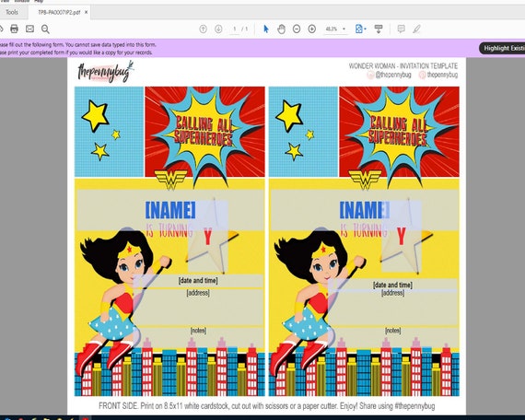Viewport: 525px width, 420px height.
Task: Click the right invitation [notes] field
Action: [x=392, y=338]
